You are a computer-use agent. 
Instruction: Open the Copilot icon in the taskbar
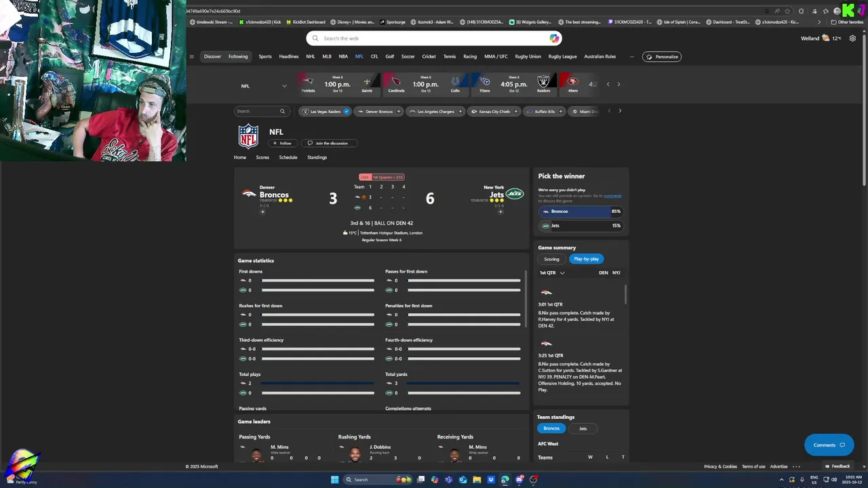pos(435,480)
